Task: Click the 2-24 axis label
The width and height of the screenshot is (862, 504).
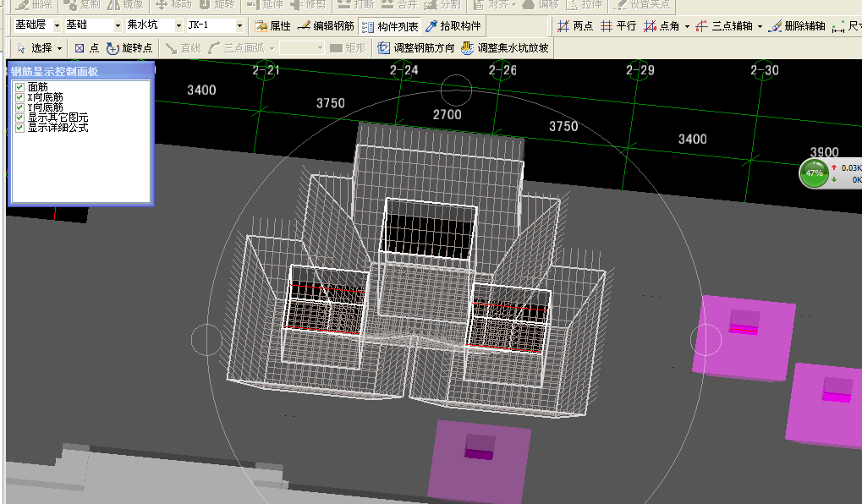Action: [x=404, y=70]
